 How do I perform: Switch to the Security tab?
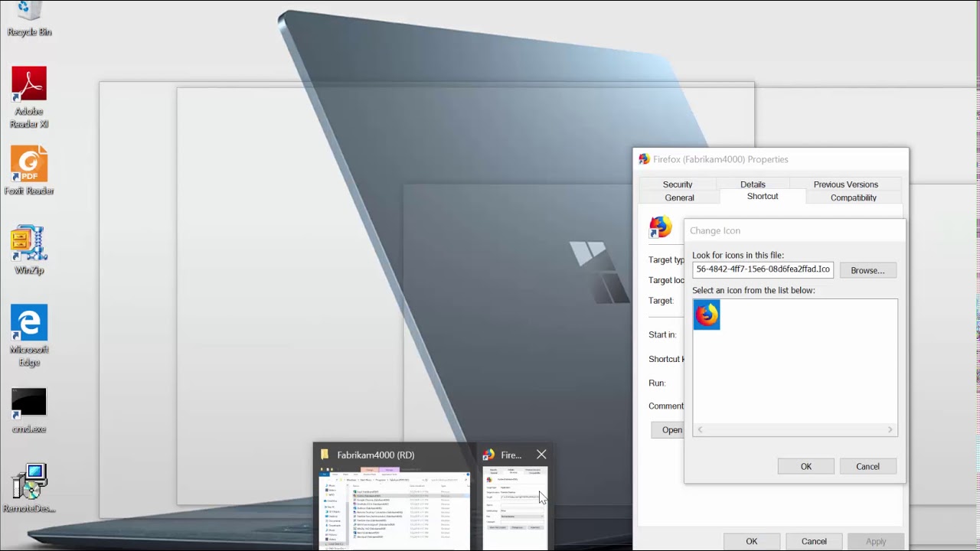tap(678, 184)
